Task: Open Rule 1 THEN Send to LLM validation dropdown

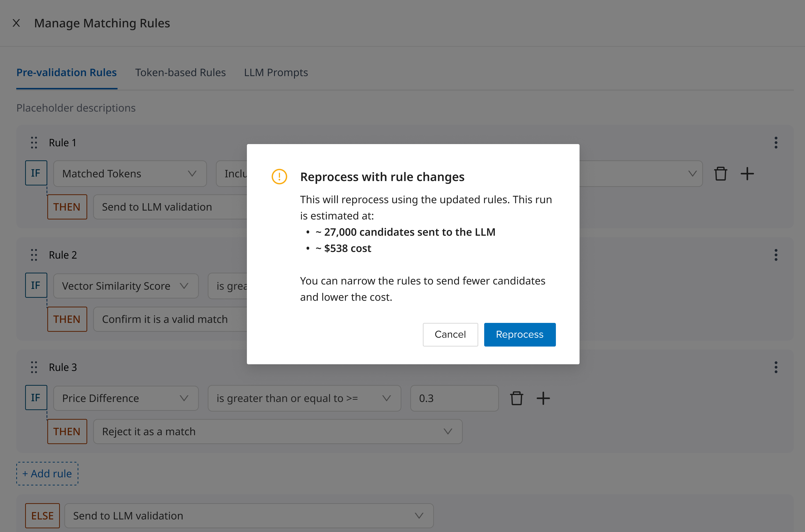Action: pyautogui.click(x=170, y=207)
